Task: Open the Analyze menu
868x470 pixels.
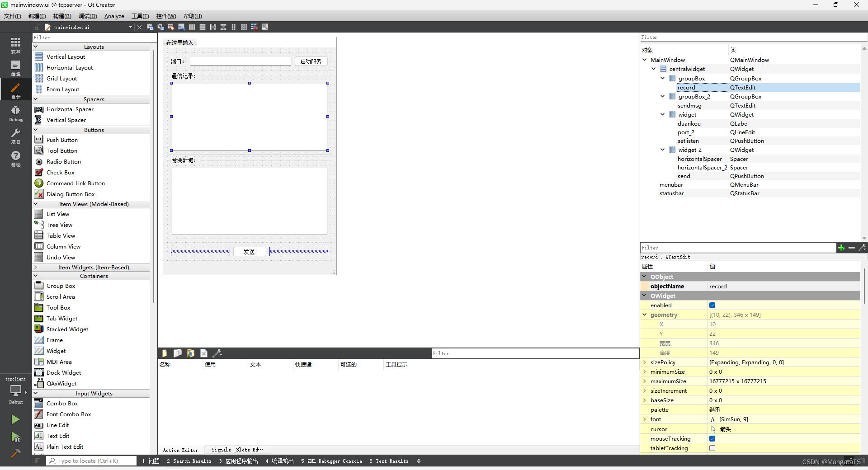Action: 114,16
